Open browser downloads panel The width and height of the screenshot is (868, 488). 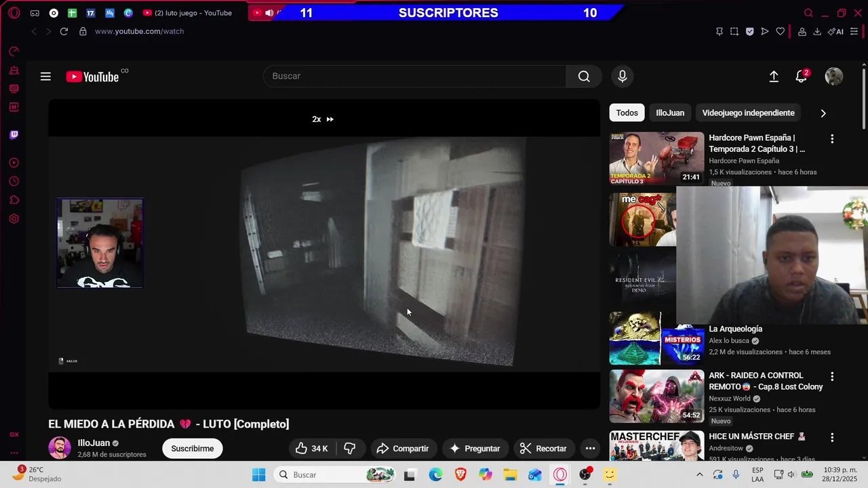pos(817,31)
